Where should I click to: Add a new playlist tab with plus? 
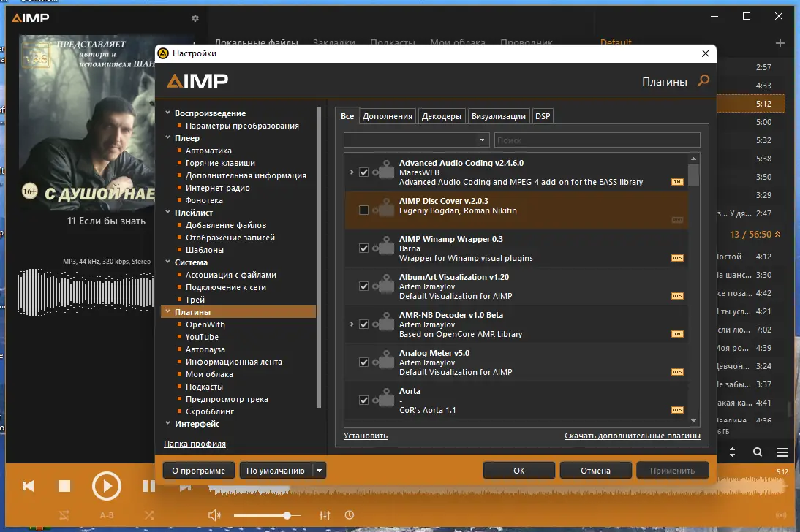[780, 43]
